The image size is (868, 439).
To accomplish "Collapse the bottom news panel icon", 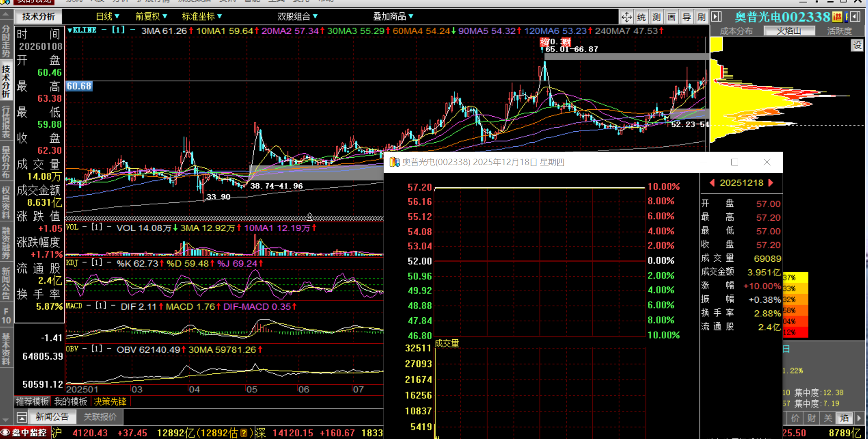I will coord(21,417).
